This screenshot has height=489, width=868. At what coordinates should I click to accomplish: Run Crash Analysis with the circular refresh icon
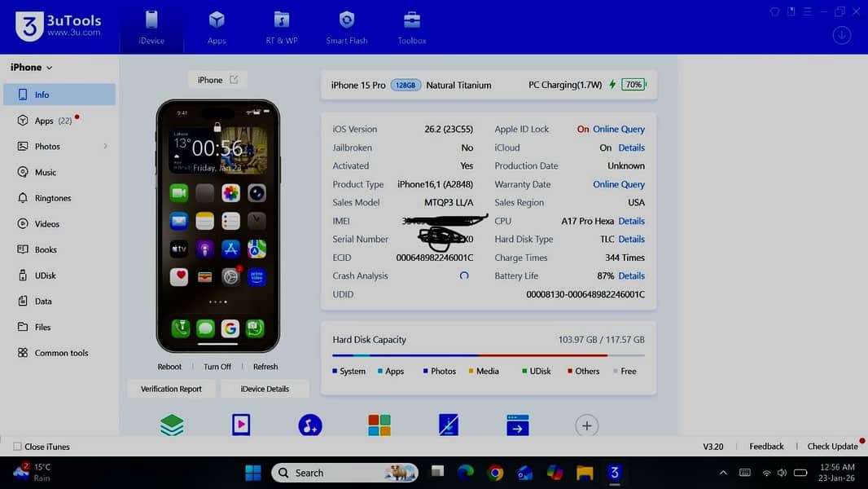pos(464,276)
